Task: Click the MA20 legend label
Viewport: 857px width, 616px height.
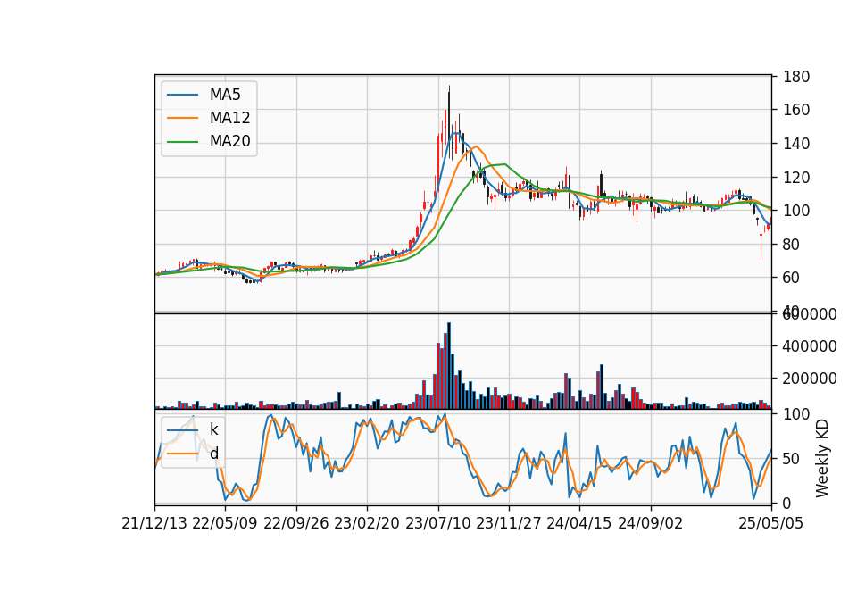Action: 230,141
